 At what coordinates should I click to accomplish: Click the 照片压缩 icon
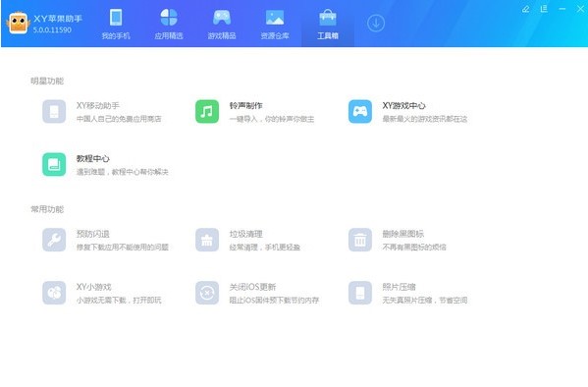click(x=360, y=293)
